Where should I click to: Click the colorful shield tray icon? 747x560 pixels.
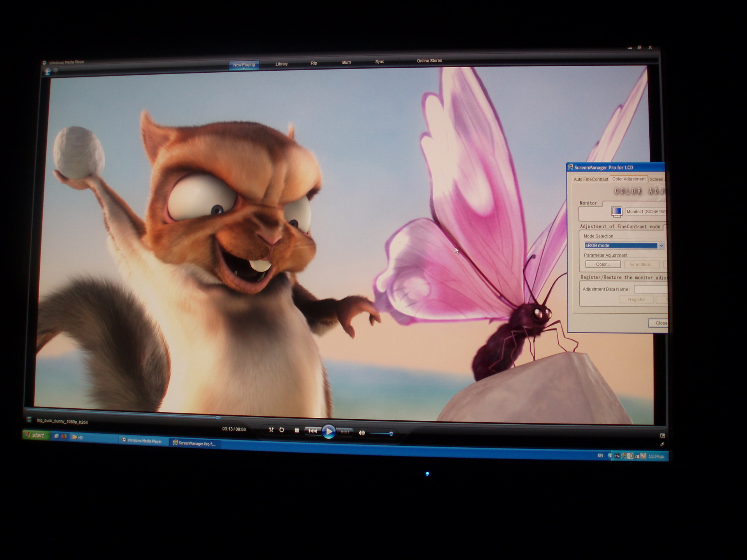(624, 456)
